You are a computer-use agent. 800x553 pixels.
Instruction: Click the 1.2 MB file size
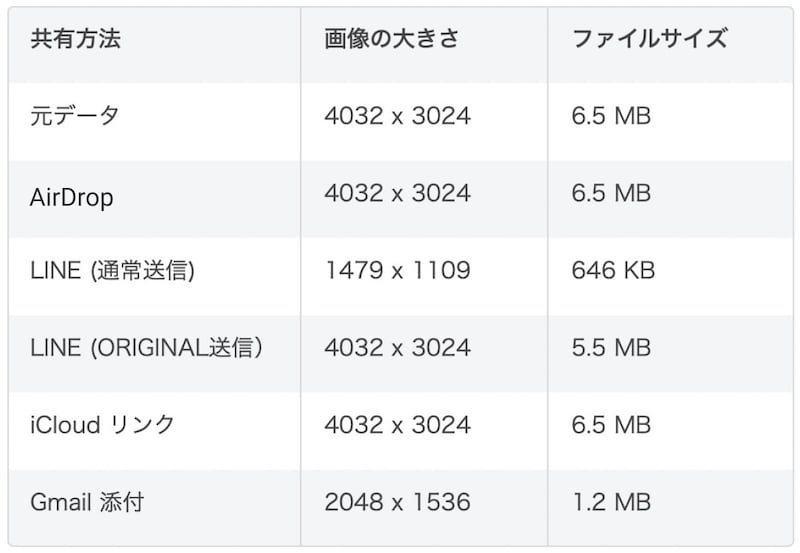pos(611,502)
